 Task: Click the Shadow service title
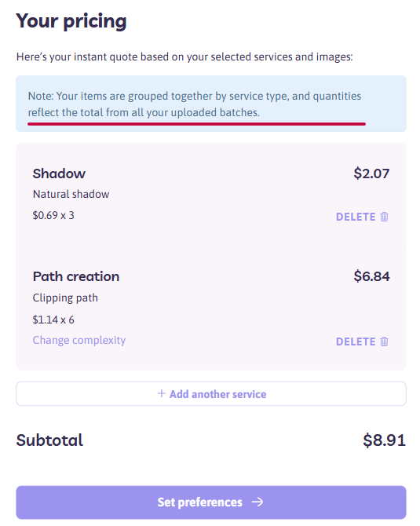pyautogui.click(x=59, y=174)
